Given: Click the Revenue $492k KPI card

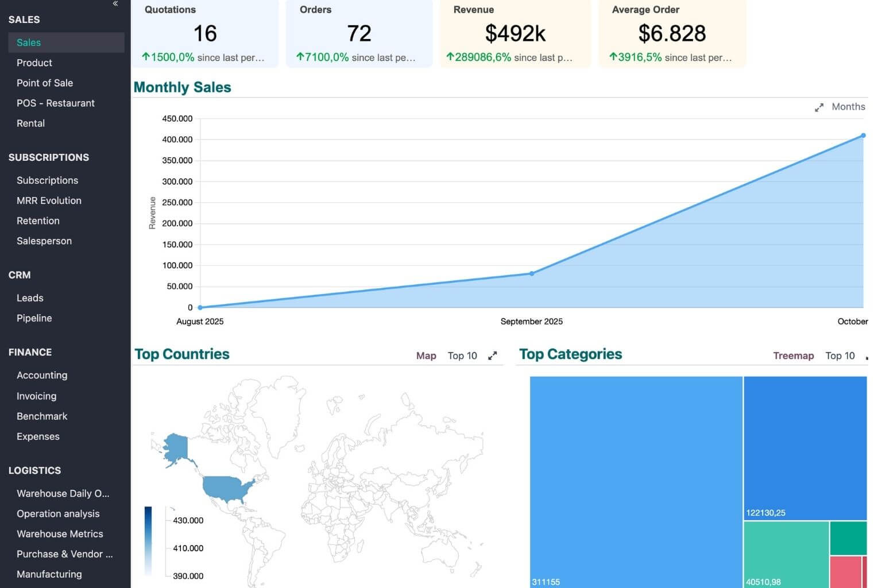Looking at the screenshot, I should click(x=514, y=33).
